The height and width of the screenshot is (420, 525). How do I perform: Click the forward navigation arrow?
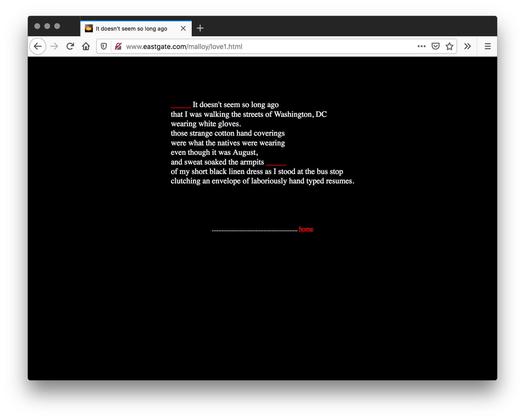point(54,46)
